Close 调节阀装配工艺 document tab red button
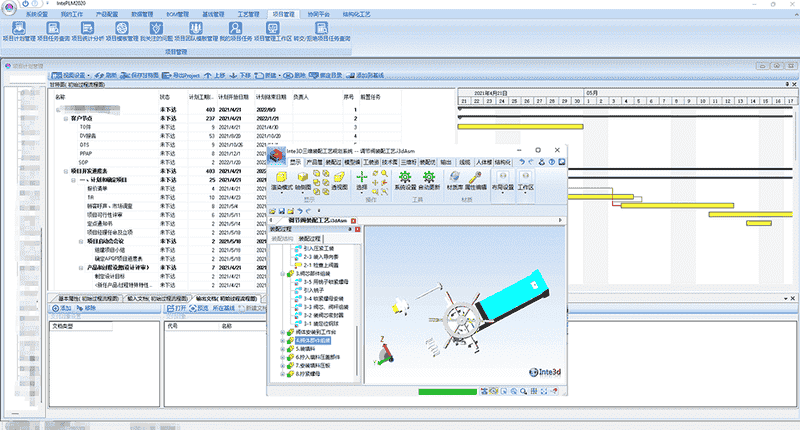This screenshot has width=800, height=430. coord(354,221)
